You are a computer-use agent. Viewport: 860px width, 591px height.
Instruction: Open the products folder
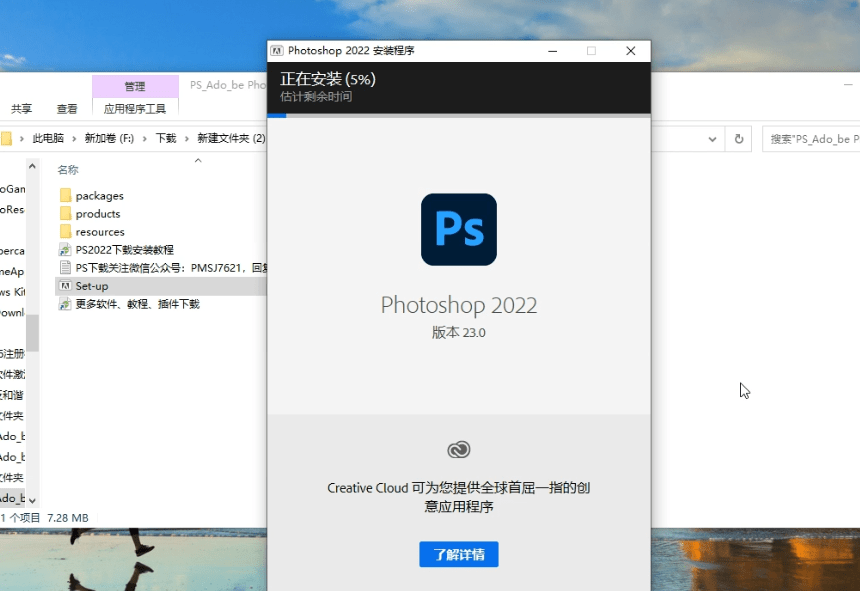click(96, 213)
